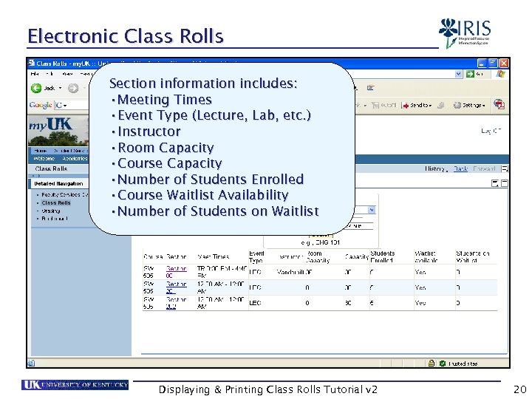Open the Section 00 link in first row
The width and height of the screenshot is (532, 399).
pos(176,272)
